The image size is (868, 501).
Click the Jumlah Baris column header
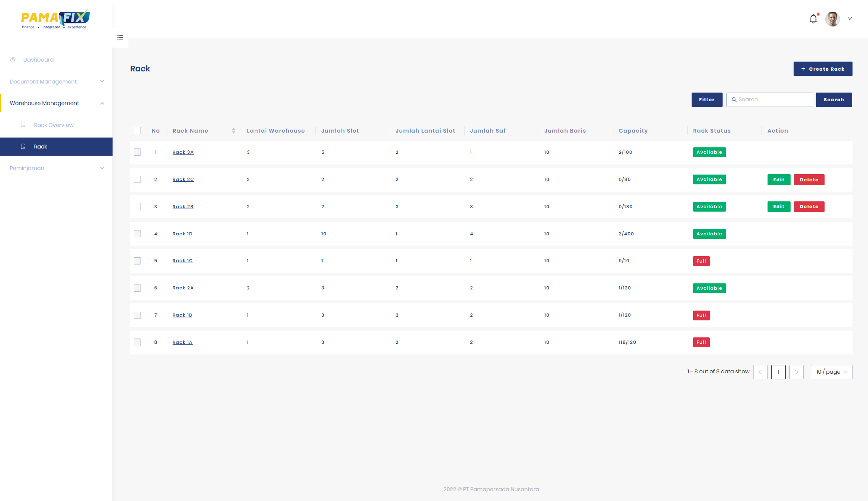[565, 131]
